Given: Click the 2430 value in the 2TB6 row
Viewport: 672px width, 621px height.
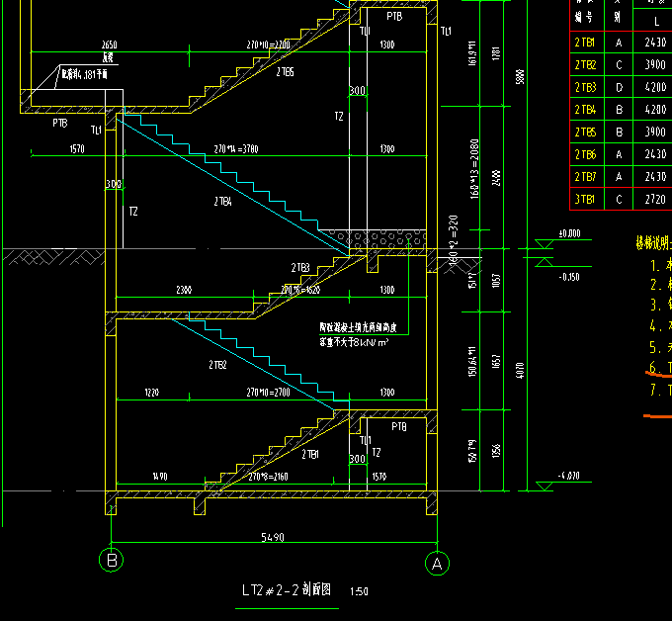Looking at the screenshot, I should (656, 154).
